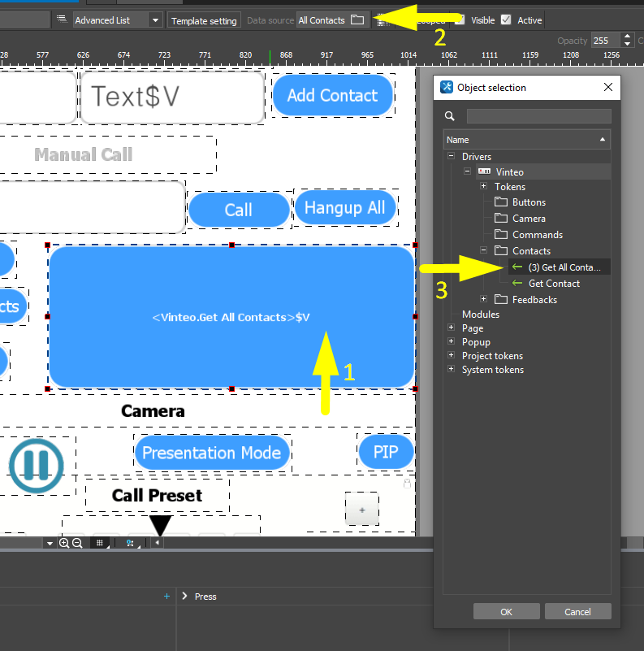This screenshot has width=644, height=651.
Task: Toggle the Active checkbox
Action: click(507, 20)
